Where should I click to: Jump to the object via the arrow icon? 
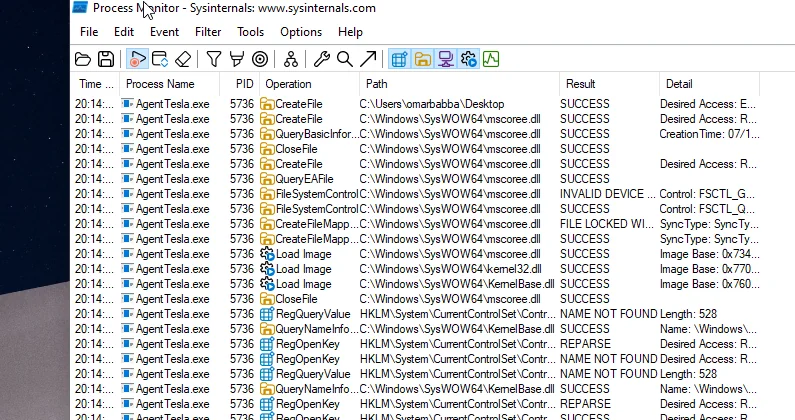[x=368, y=59]
